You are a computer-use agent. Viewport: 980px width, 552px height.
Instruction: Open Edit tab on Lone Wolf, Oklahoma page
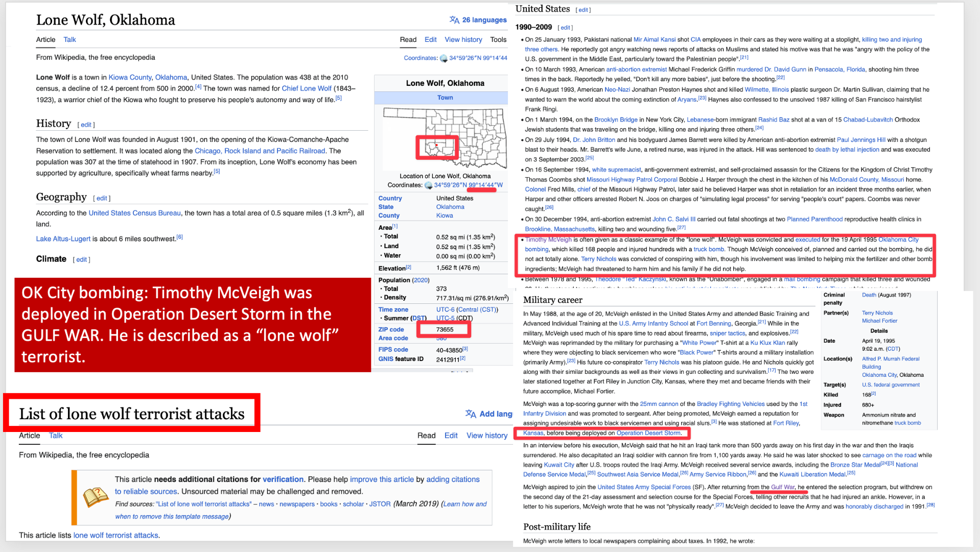click(430, 40)
